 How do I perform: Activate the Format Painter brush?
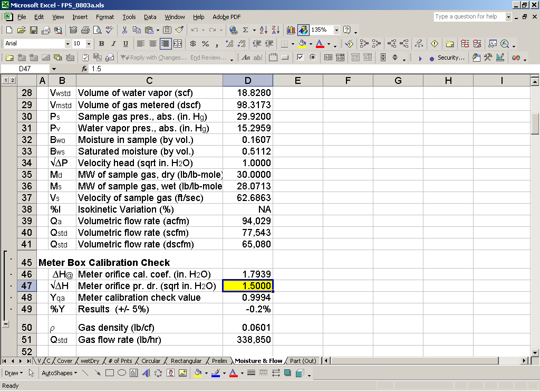(179, 30)
